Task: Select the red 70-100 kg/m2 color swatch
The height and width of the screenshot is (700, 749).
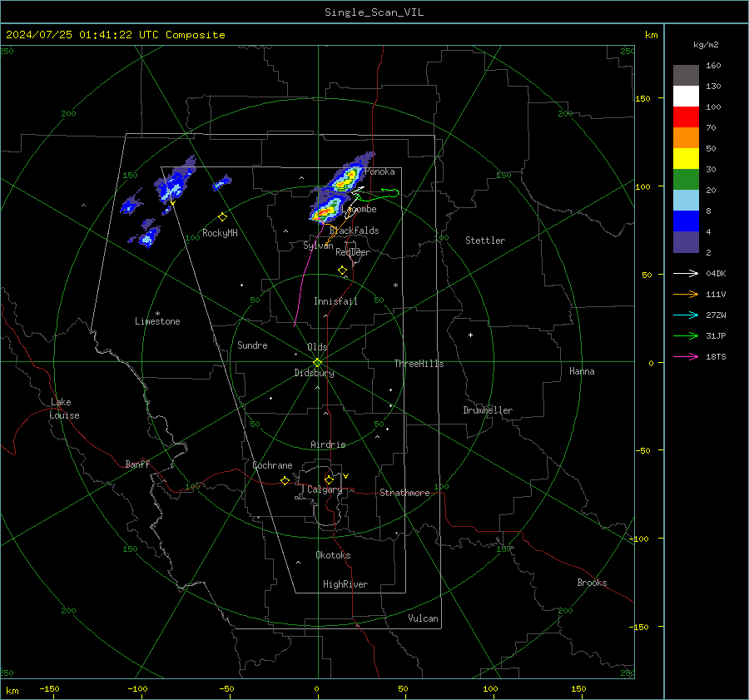Action: point(686,117)
